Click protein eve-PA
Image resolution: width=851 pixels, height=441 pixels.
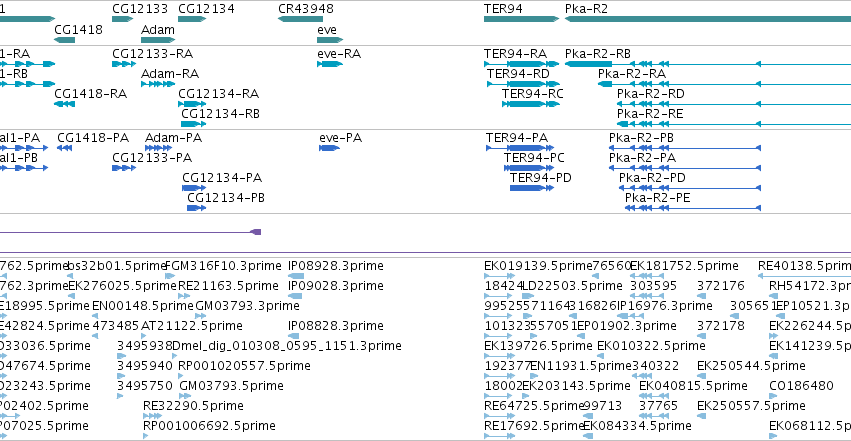329,148
